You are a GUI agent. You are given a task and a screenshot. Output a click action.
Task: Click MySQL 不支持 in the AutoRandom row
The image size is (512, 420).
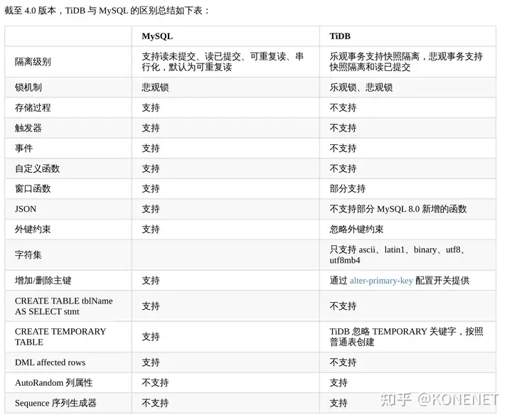coord(155,383)
